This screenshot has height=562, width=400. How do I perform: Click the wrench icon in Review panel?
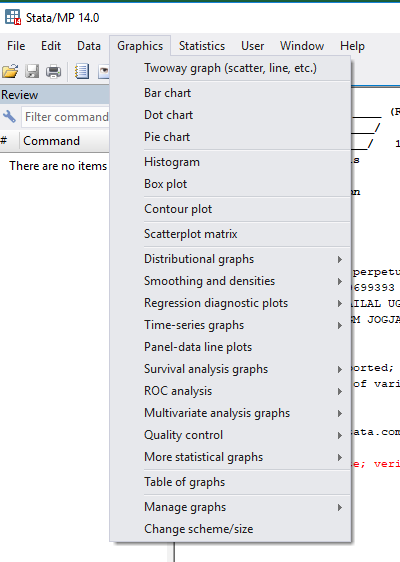click(9, 116)
